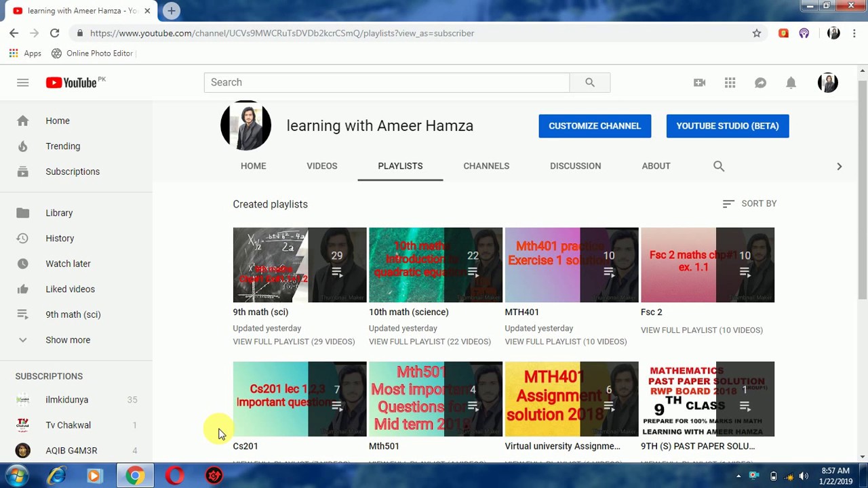Viewport: 868px width, 488px height.
Task: View full 9th math (sci) playlist
Action: click(294, 342)
